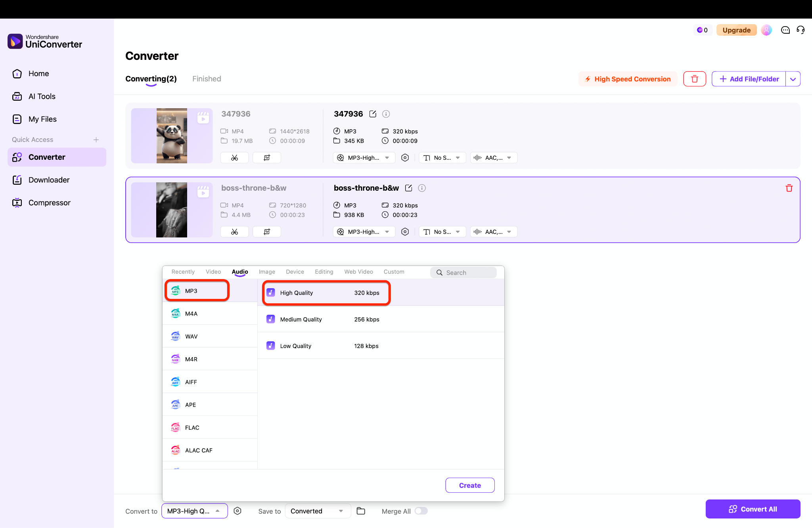The image size is (812, 528).
Task: Select M4A format in list
Action: (210, 314)
